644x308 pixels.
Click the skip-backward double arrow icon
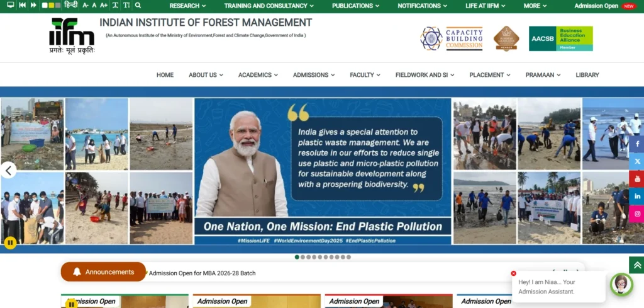coord(22,5)
